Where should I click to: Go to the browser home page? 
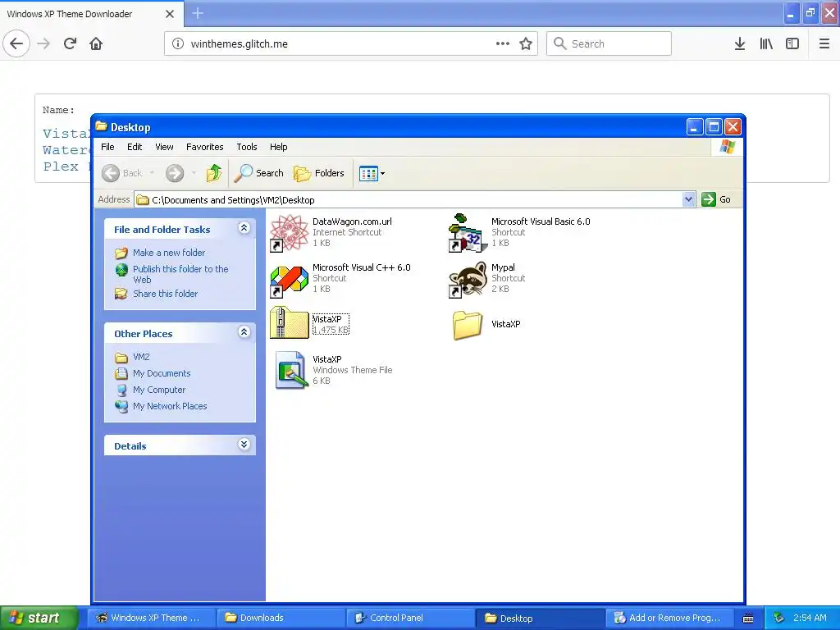pos(96,43)
